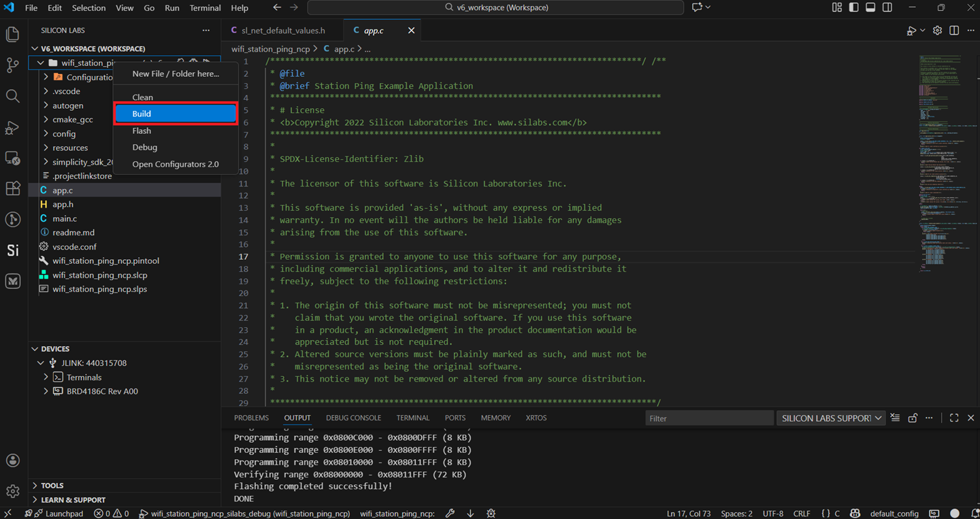Open the Silicon Labs extension sidebar icon
Screen dimensions: 980x519
point(12,250)
